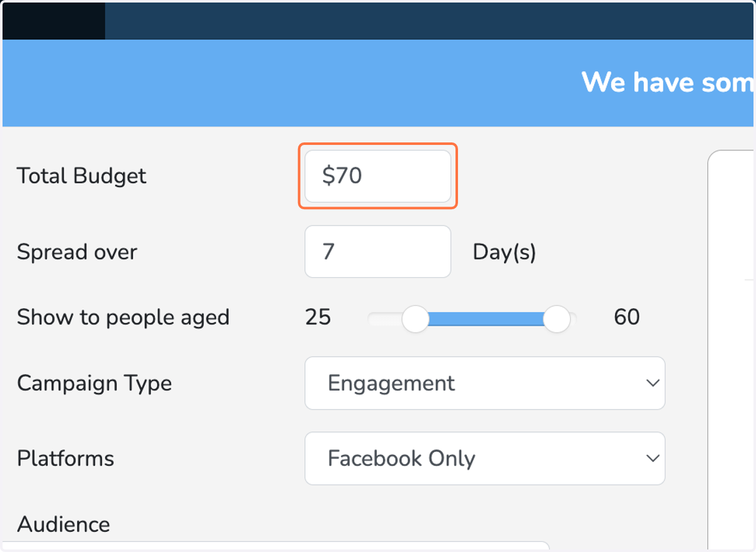The height and width of the screenshot is (552, 756).
Task: Open the Platforms dropdown
Action: click(x=484, y=458)
